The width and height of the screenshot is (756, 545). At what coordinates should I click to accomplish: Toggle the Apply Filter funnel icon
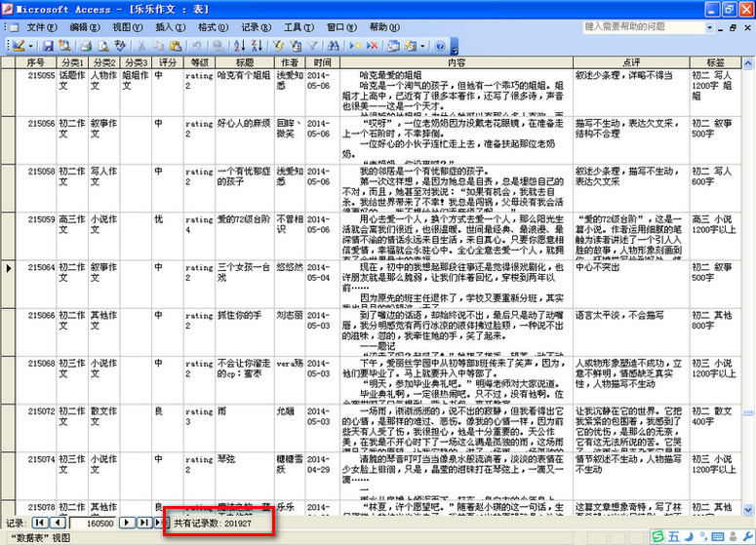tap(312, 46)
